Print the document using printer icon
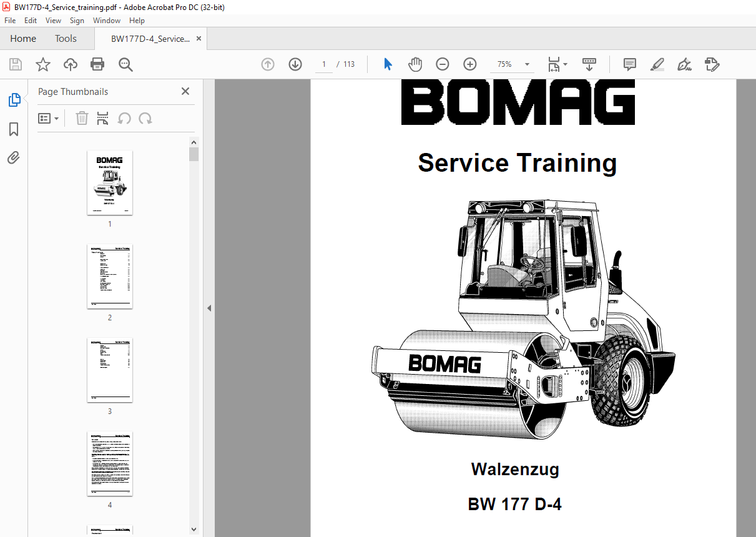Viewport: 756px width, 537px height. pyautogui.click(x=97, y=64)
